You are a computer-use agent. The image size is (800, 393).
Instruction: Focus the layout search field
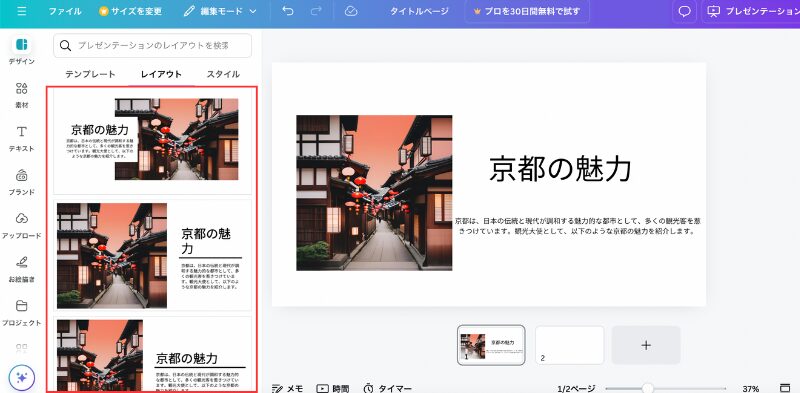point(153,45)
